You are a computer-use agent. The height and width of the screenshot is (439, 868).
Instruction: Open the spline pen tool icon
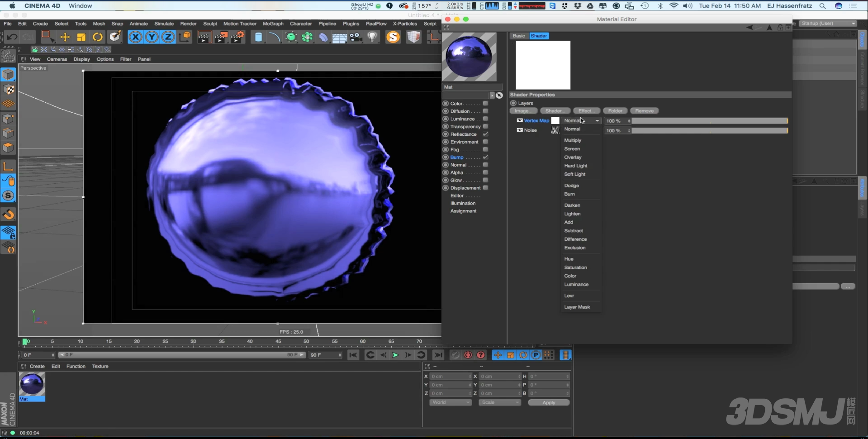[274, 37]
